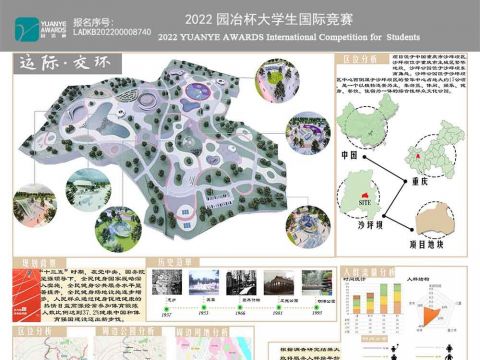Click the green timeline marker labelled 1966
480x360 pixels.
click(x=240, y=308)
